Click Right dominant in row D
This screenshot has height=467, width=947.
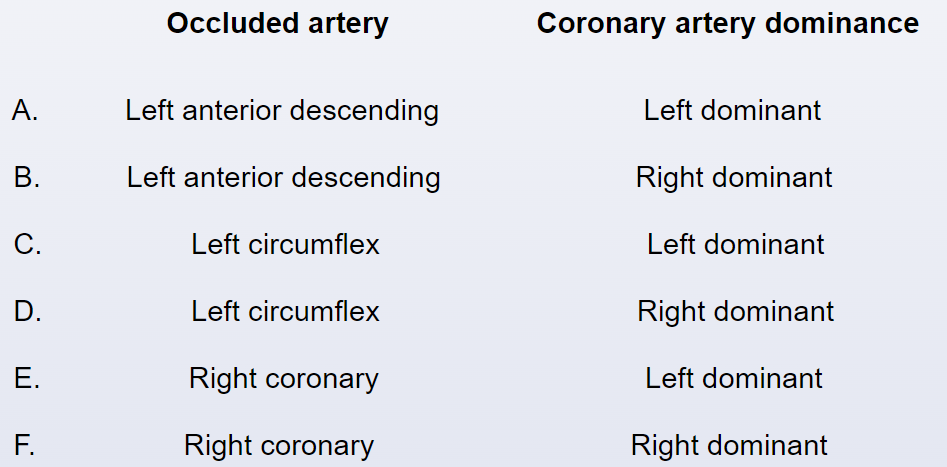736,312
